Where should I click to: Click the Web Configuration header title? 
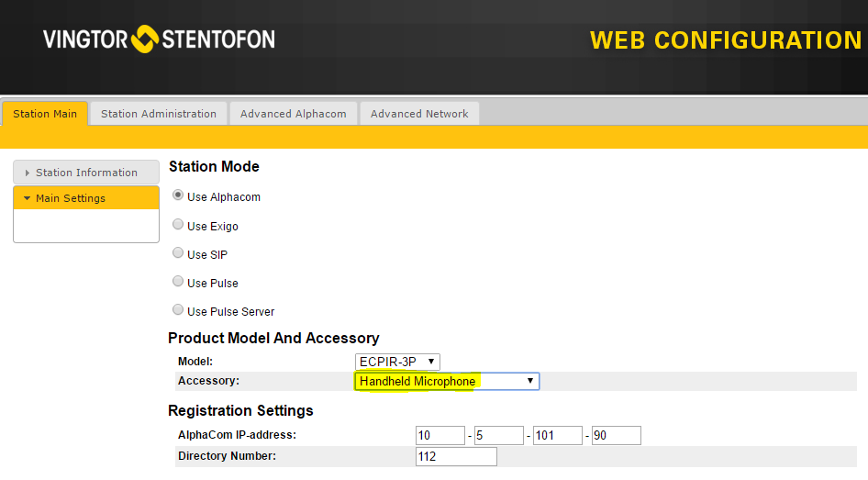click(x=725, y=40)
